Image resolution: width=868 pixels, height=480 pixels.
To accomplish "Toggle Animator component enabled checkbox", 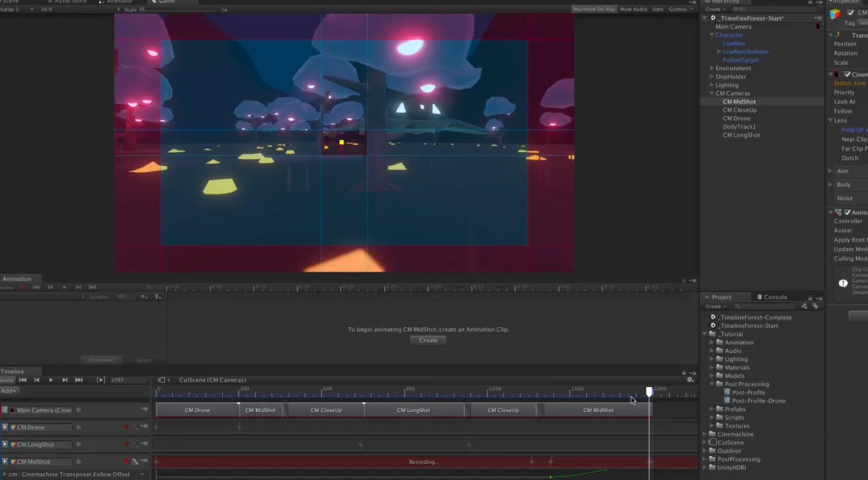I will pos(847,213).
